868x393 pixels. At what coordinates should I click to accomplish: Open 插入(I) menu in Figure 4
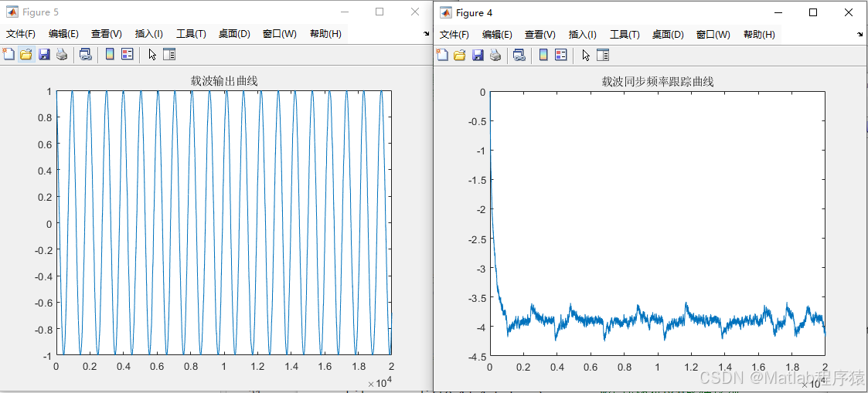tap(582, 34)
